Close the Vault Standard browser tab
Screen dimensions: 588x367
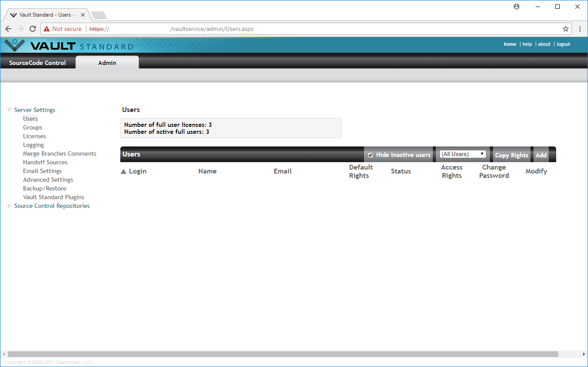pyautogui.click(x=83, y=15)
